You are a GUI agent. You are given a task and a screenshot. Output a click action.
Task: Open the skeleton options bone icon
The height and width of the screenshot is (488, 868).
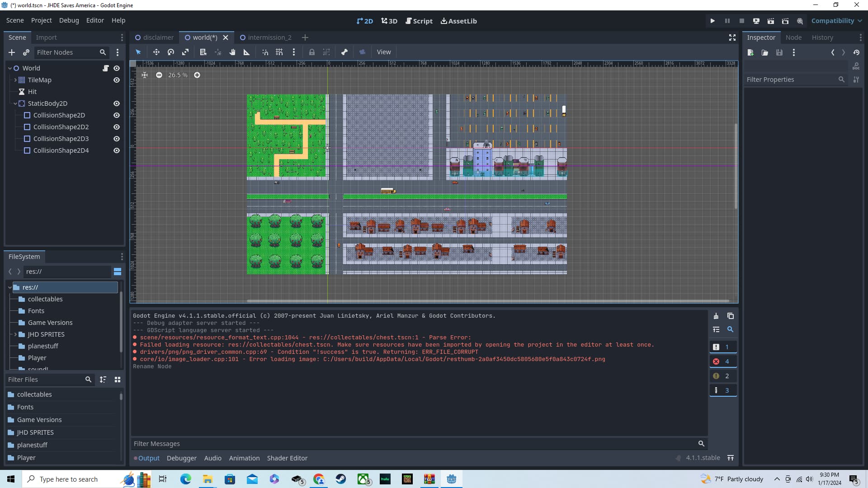coord(344,52)
